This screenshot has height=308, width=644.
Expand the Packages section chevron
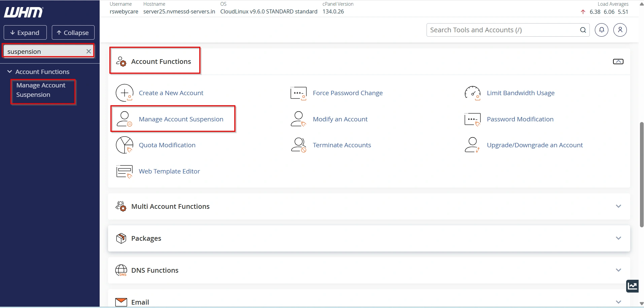(618, 238)
